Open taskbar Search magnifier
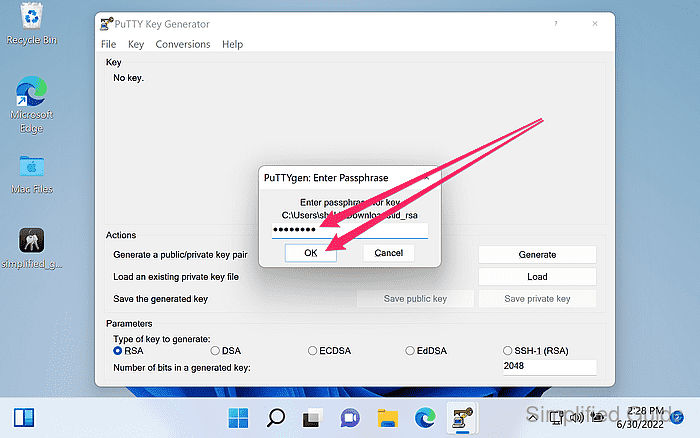This screenshot has height=438, width=700. pos(275,418)
